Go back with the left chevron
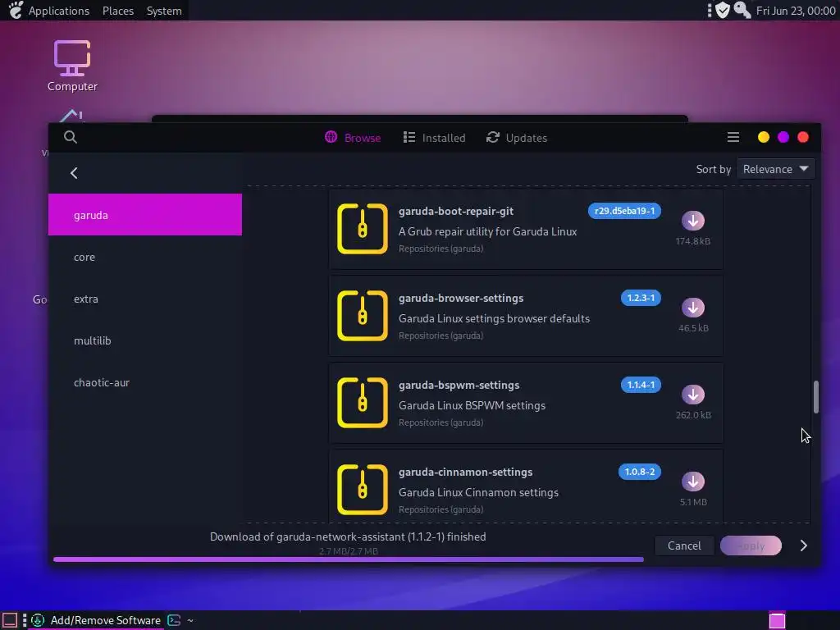This screenshot has height=630, width=840. tap(74, 173)
